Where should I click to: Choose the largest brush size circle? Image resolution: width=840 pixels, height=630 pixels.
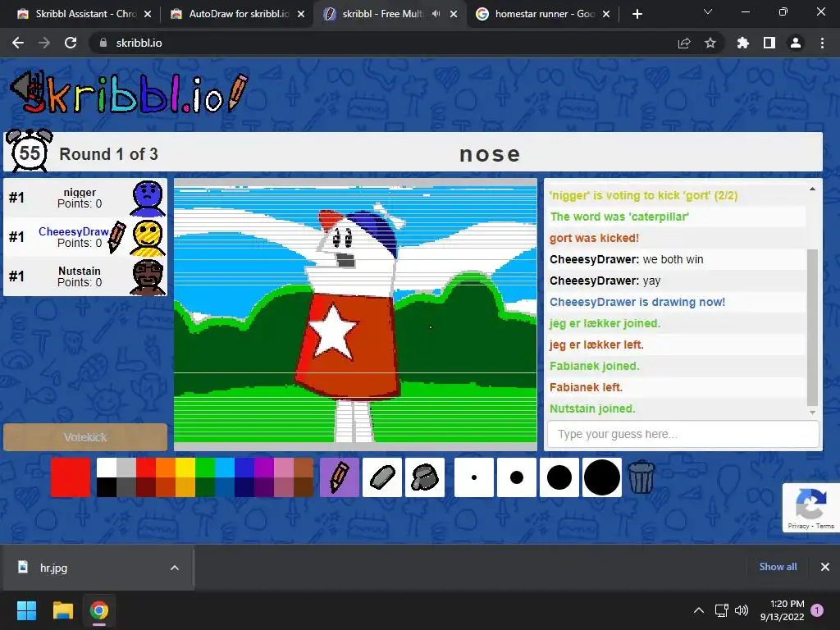click(x=602, y=477)
